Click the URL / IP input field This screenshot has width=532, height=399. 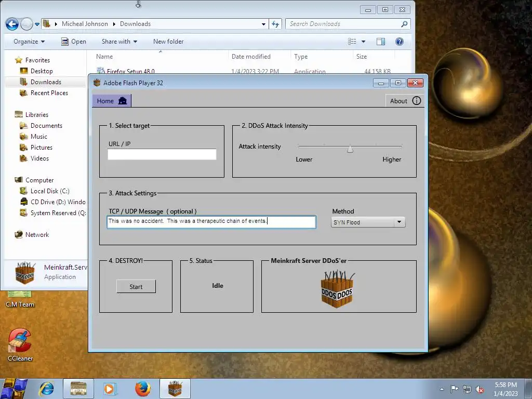[162, 154]
